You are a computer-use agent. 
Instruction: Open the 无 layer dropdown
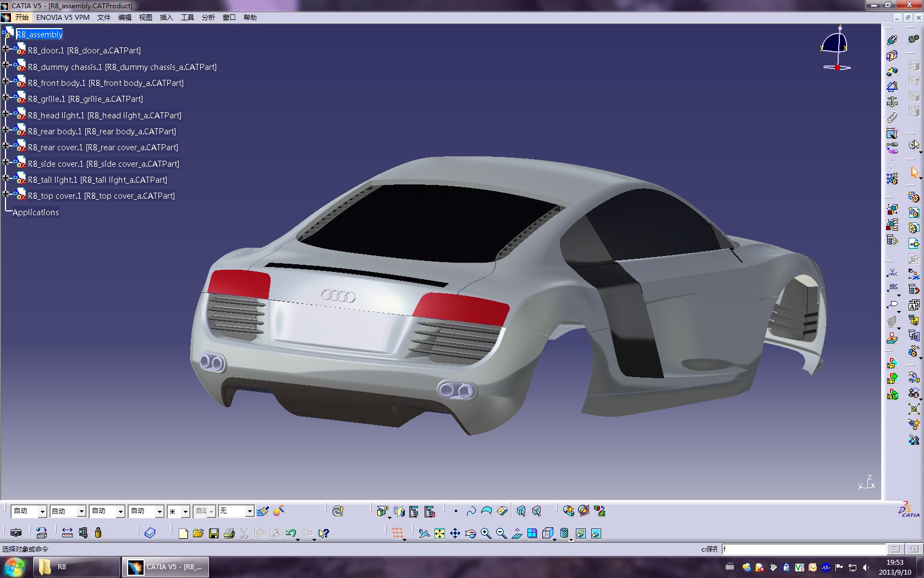click(x=249, y=511)
